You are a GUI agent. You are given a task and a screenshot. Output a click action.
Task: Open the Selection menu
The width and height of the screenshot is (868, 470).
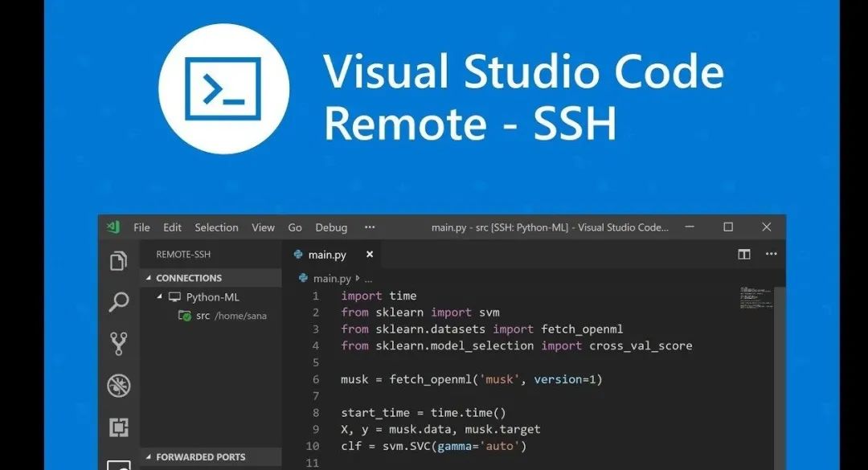[216, 227]
